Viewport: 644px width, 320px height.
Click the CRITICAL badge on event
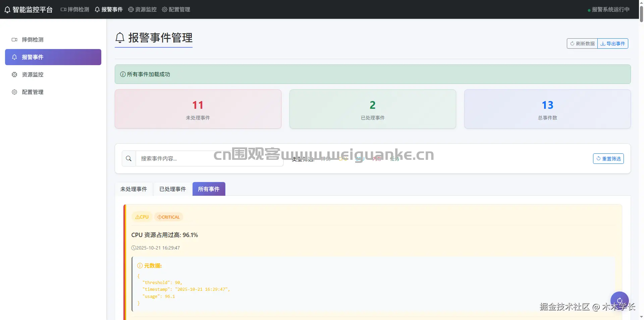(168, 217)
